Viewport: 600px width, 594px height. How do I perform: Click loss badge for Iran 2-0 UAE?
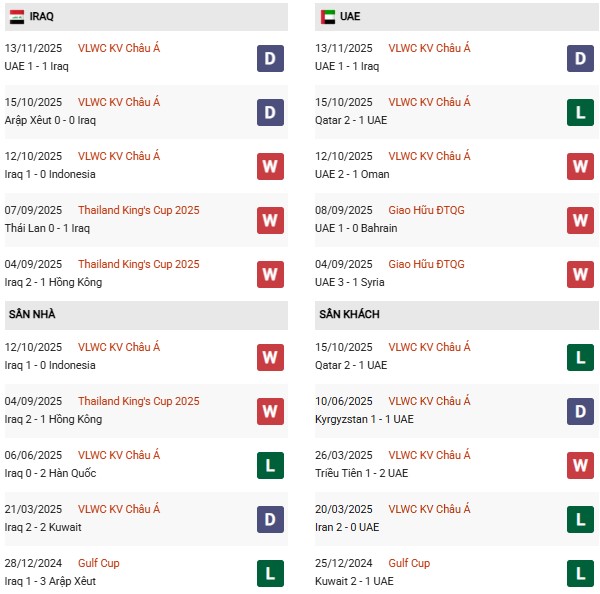click(x=580, y=520)
